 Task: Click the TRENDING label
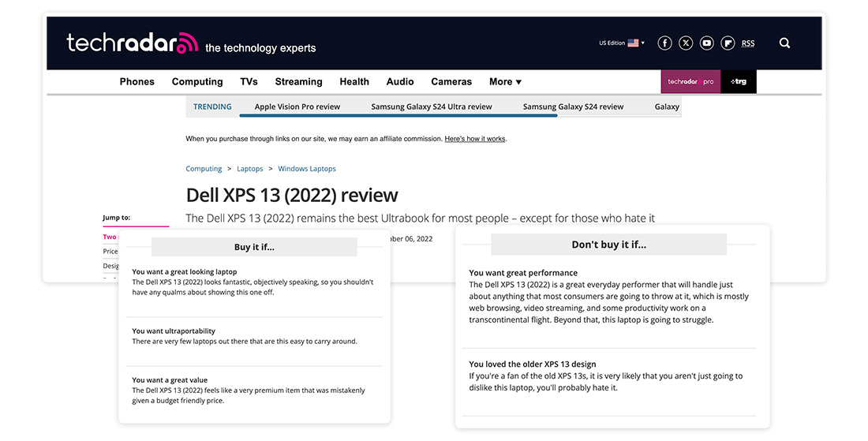pos(212,107)
